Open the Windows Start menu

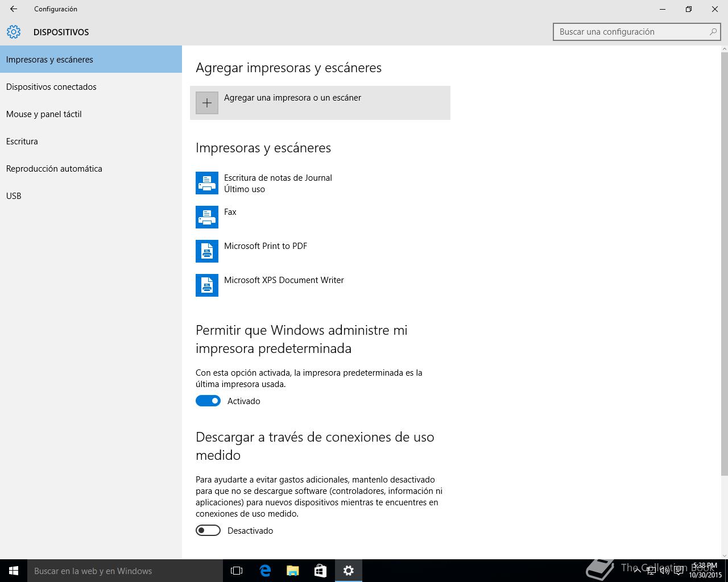tap(14, 571)
